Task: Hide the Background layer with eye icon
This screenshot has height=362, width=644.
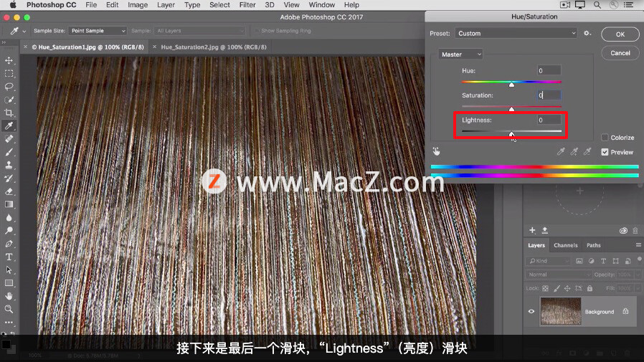Action: click(531, 312)
